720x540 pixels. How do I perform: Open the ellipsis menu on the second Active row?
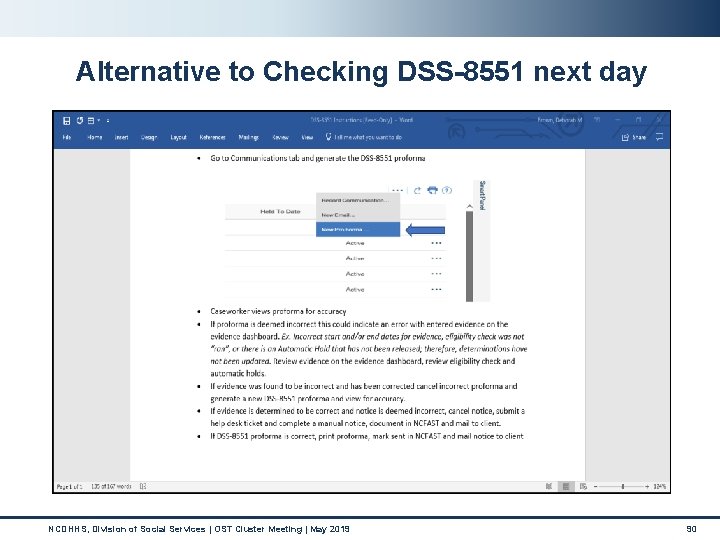[x=436, y=259]
